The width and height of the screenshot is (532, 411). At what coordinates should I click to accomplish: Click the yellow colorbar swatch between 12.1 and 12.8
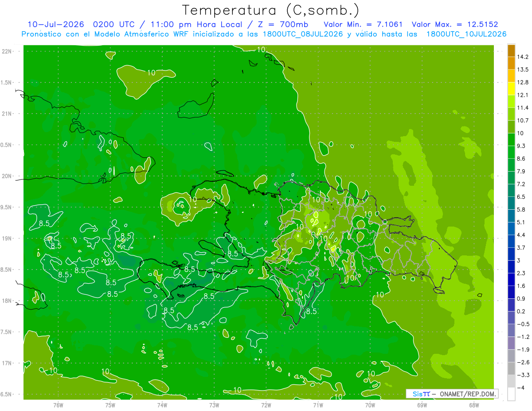[511, 89]
